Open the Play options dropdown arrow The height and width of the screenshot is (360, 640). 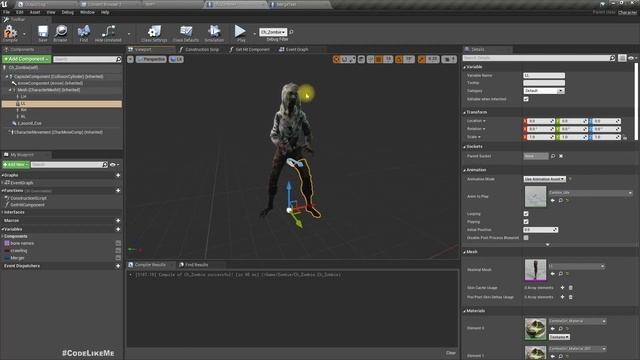(254, 33)
